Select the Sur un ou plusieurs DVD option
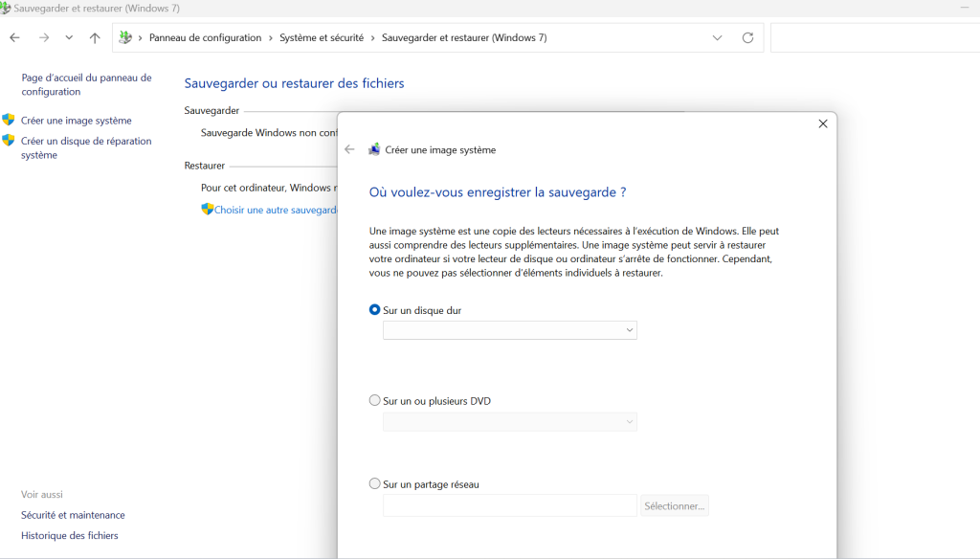The width and height of the screenshot is (980, 559). pyautogui.click(x=374, y=400)
